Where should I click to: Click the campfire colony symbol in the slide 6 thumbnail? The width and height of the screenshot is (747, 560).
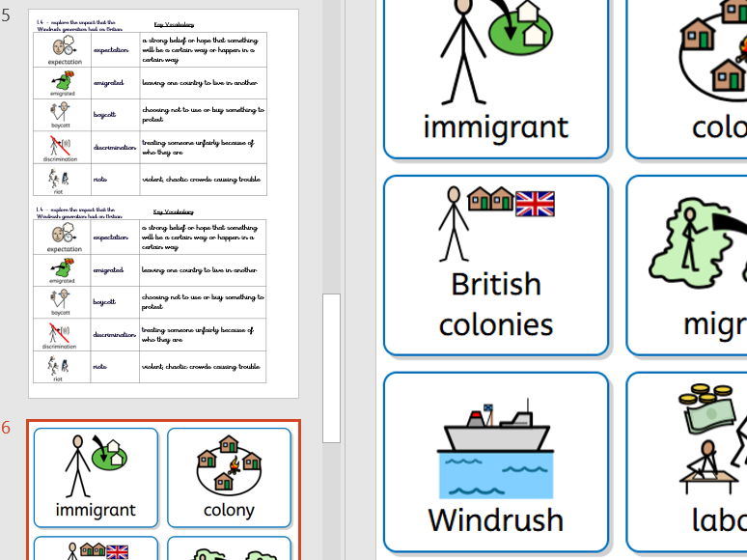[229, 464]
